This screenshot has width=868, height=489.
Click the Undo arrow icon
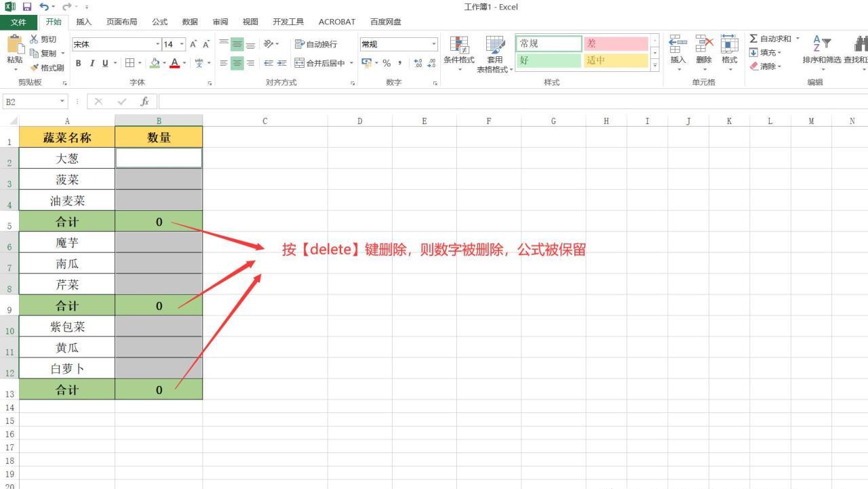(43, 7)
